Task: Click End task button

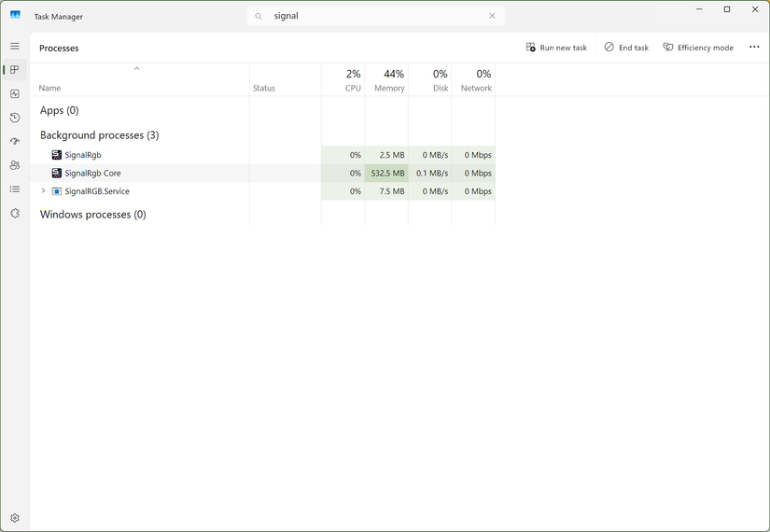Action: pyautogui.click(x=626, y=48)
